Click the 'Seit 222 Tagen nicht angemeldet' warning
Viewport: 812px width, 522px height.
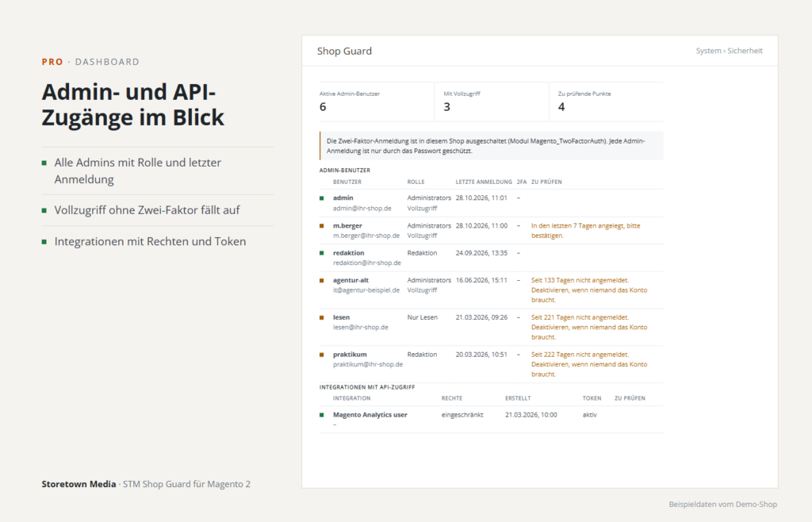point(589,365)
